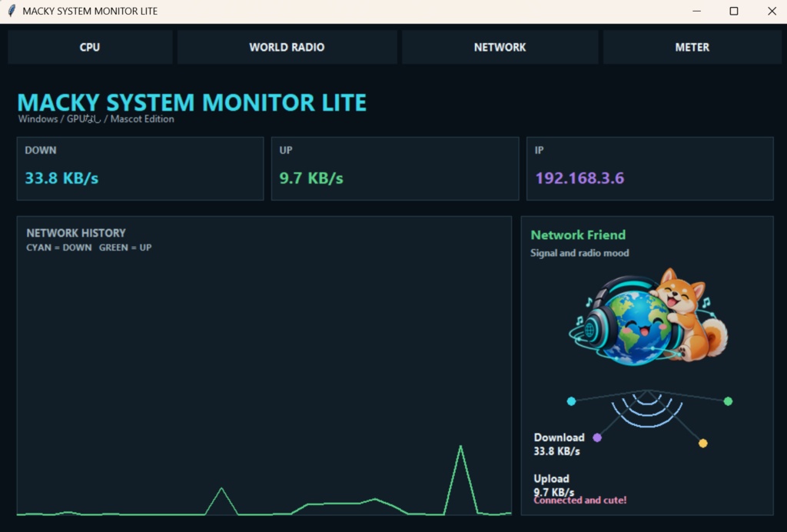
Task: Click the CYAN = DOWN legend text
Action: pos(59,248)
